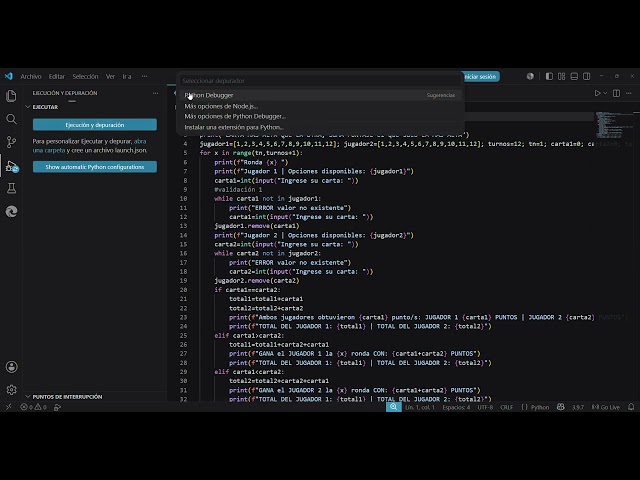The image size is (640, 480).
Task: Open the Edge browser tools icon in activity bar
Action: [x=11, y=211]
